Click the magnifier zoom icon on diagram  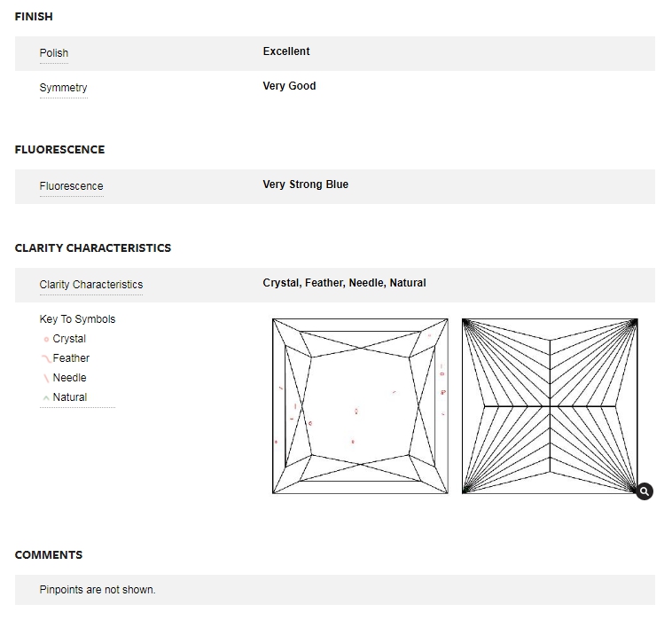pyautogui.click(x=645, y=491)
